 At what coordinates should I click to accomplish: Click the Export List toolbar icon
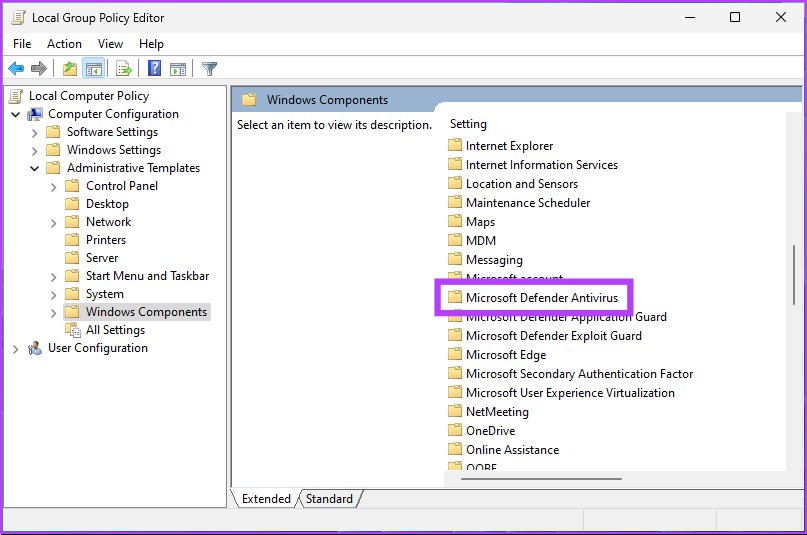[124, 69]
